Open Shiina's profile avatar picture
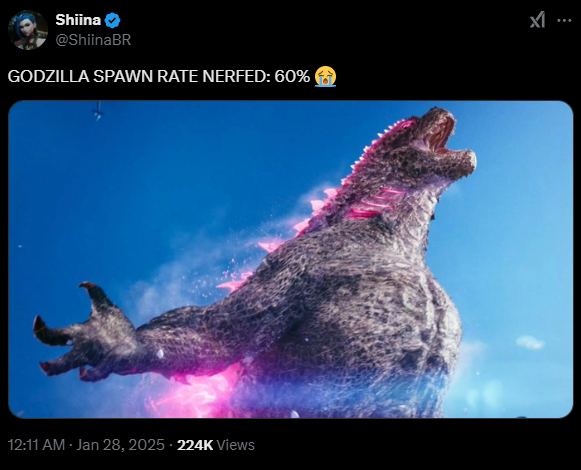This screenshot has height=470, width=581. point(28,30)
